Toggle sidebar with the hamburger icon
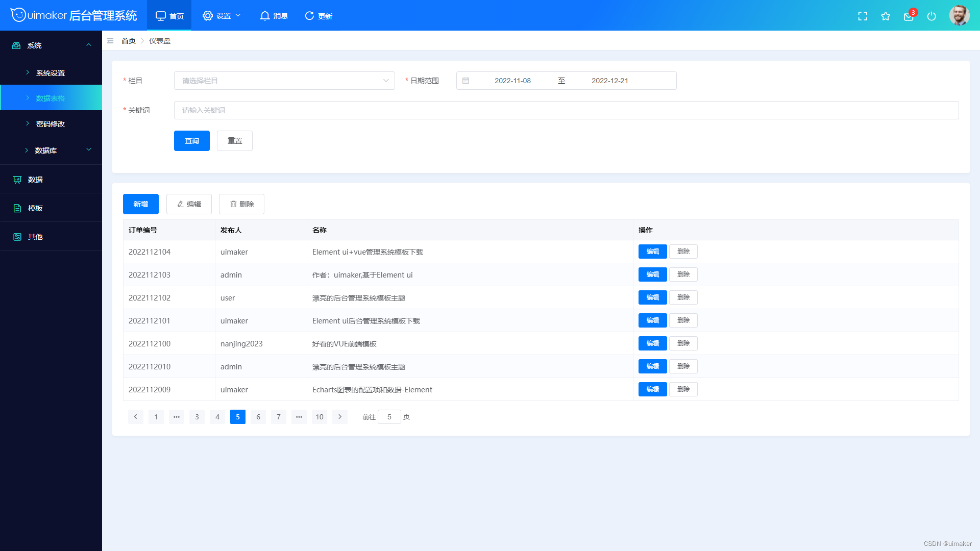The height and width of the screenshot is (551, 980). point(110,41)
